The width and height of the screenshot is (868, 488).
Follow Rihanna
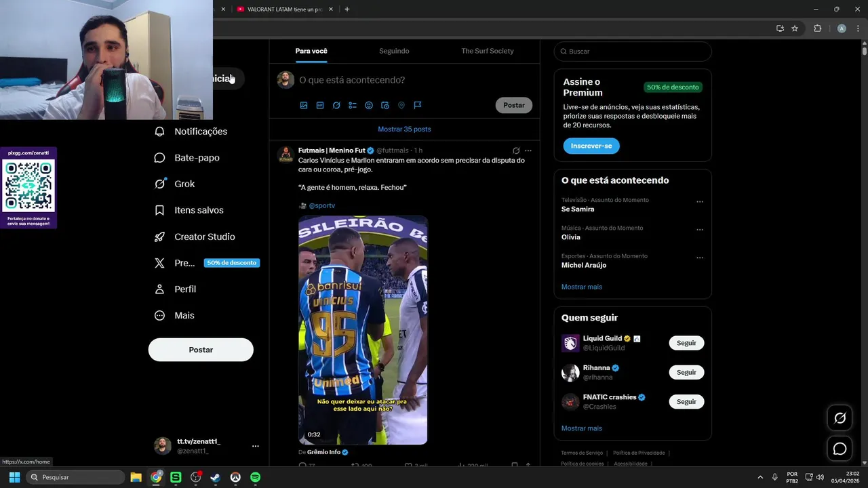click(686, 372)
